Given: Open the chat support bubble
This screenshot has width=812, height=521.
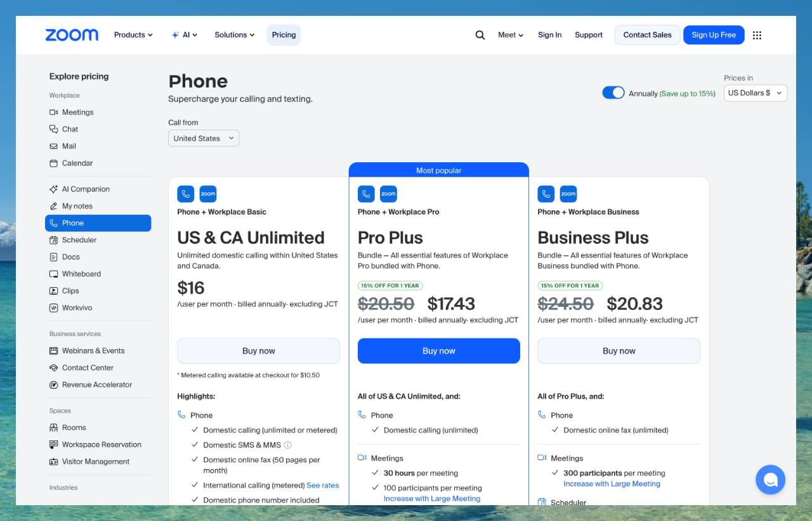Looking at the screenshot, I should (770, 480).
